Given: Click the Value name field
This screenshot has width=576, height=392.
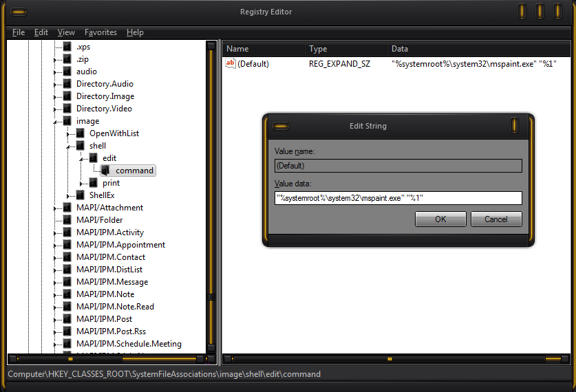Looking at the screenshot, I should (398, 166).
